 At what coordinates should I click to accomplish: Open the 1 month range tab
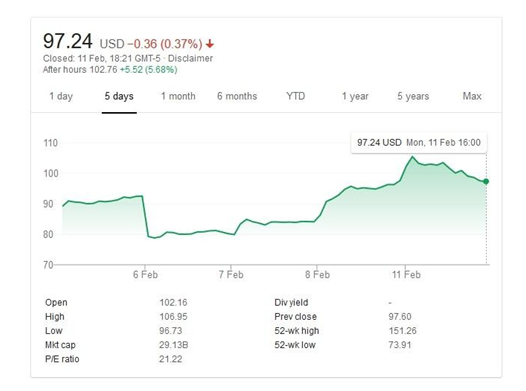(x=178, y=96)
